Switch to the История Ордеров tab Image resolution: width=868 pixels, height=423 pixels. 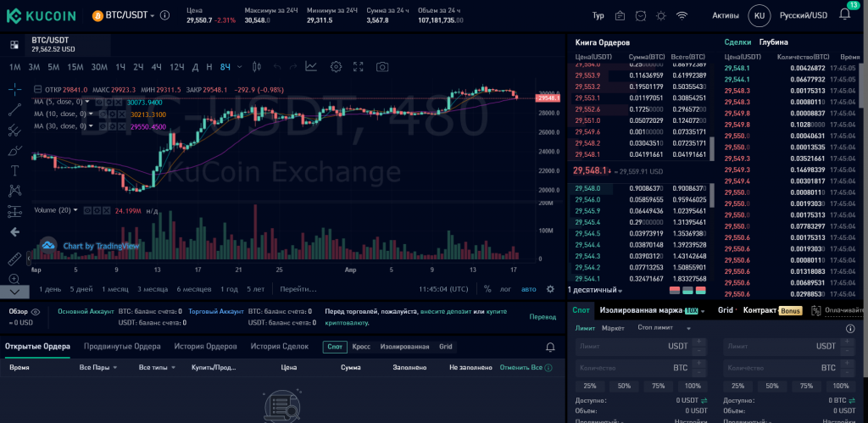[x=205, y=346]
